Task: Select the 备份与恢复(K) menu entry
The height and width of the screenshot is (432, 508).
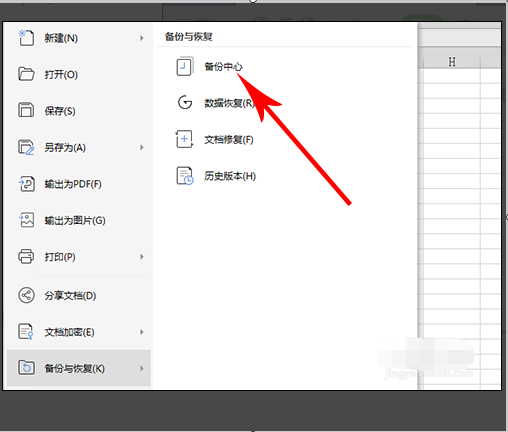Action: tap(79, 368)
